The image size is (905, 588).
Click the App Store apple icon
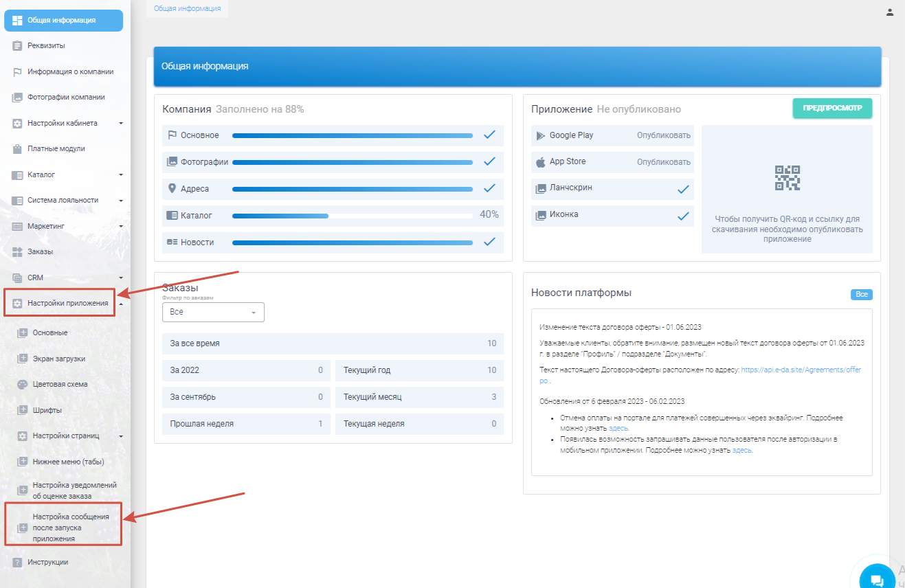(x=541, y=162)
